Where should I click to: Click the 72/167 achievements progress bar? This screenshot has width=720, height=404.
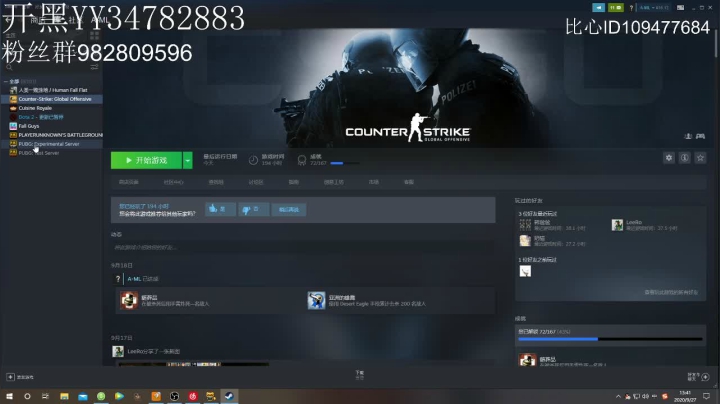tap(610, 339)
